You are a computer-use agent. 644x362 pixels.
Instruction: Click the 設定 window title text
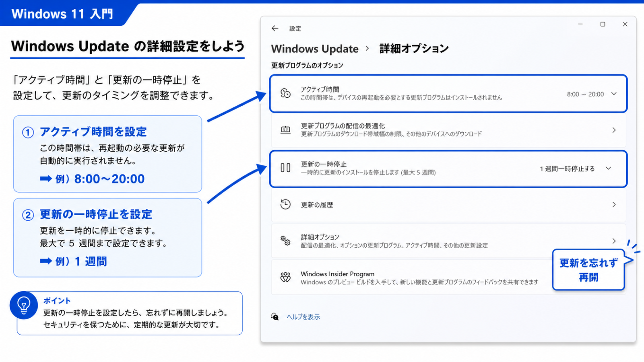[295, 28]
